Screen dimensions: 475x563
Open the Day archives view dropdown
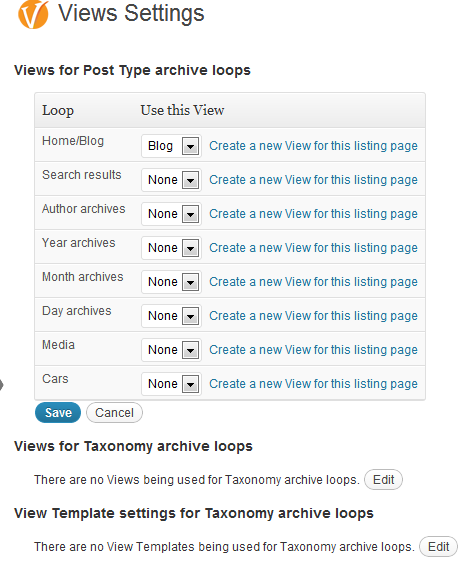pos(171,316)
